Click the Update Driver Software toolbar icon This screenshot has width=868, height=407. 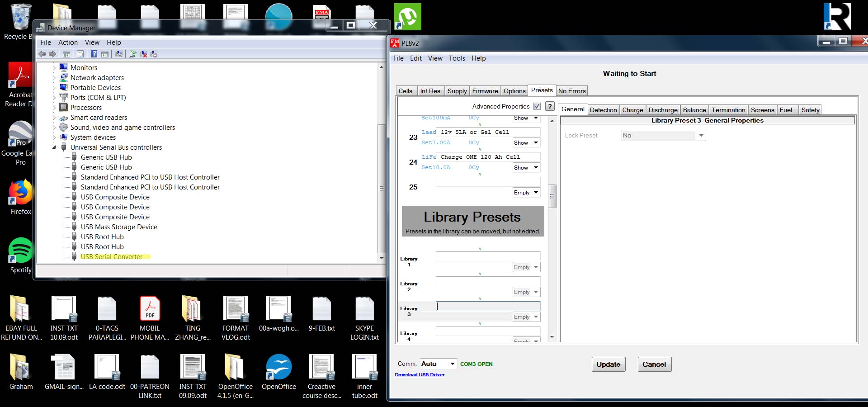133,54
